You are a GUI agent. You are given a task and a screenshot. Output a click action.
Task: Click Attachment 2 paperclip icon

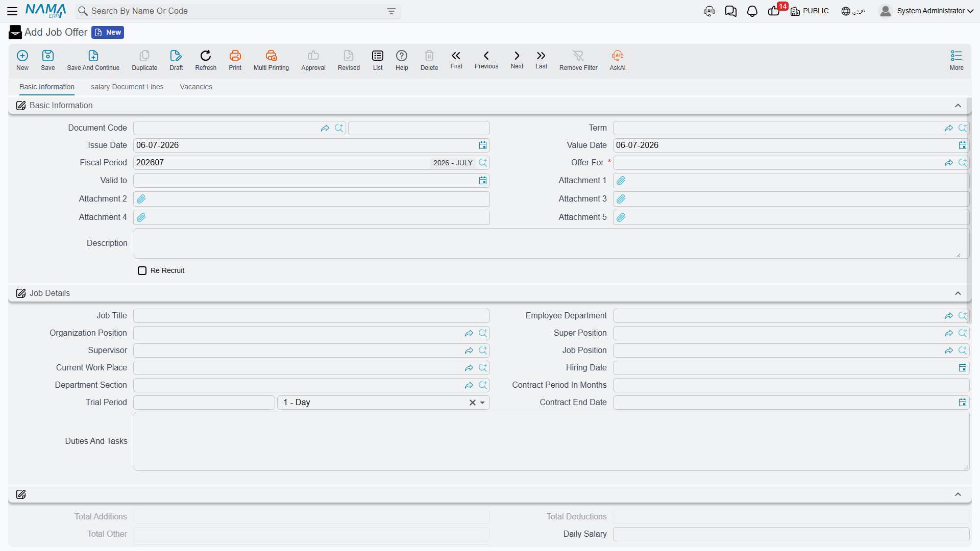click(x=141, y=199)
